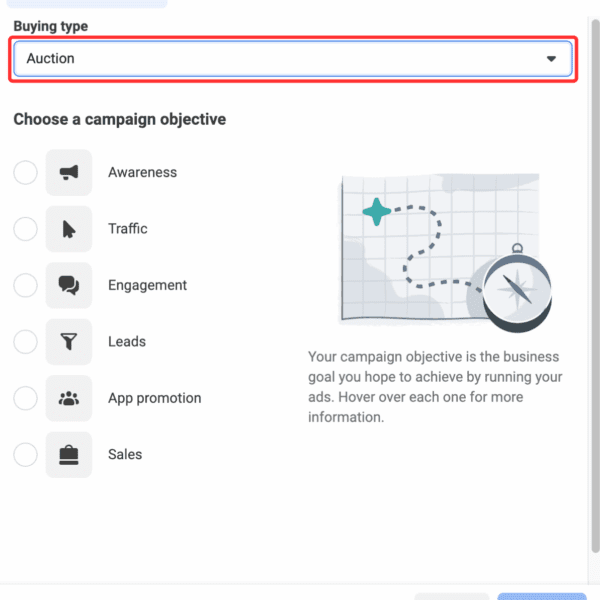Viewport: 600px width, 600px height.
Task: Click the funnel icon for Leads
Action: pos(69,342)
